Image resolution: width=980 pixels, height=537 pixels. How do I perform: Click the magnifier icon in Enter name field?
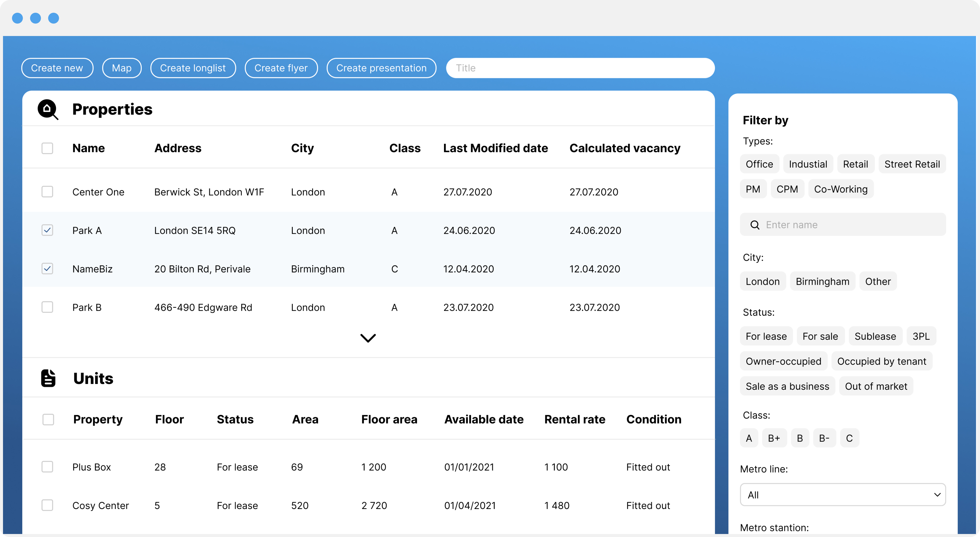755,225
